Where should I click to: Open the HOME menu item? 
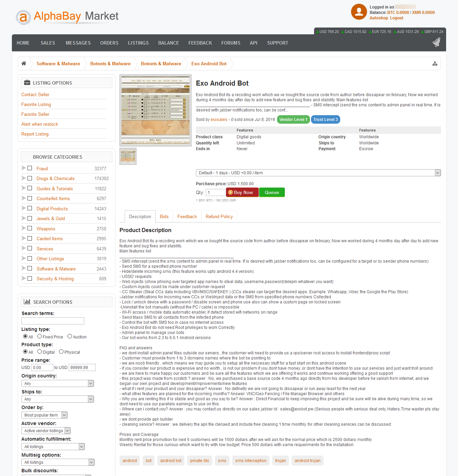tap(23, 43)
